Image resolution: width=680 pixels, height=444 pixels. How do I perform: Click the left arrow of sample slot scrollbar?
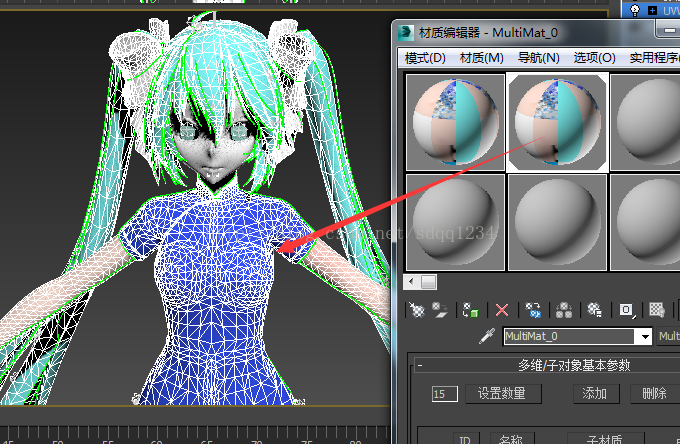[411, 282]
